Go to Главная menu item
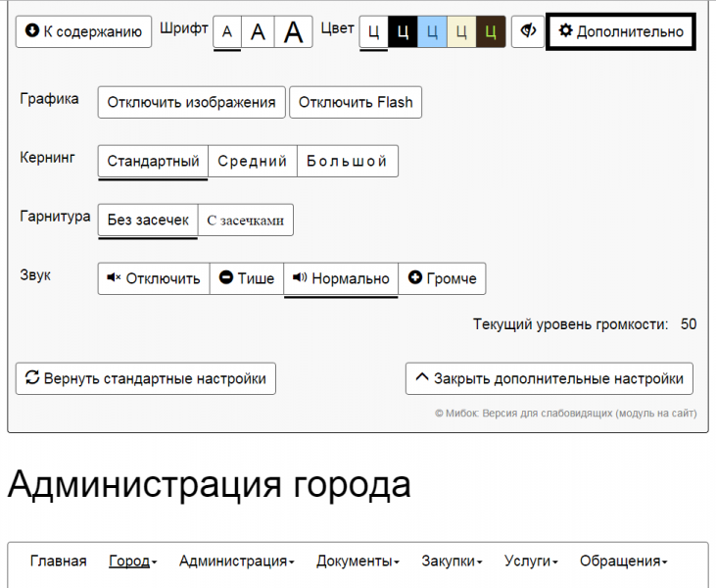The height and width of the screenshot is (588, 716). click(58, 562)
